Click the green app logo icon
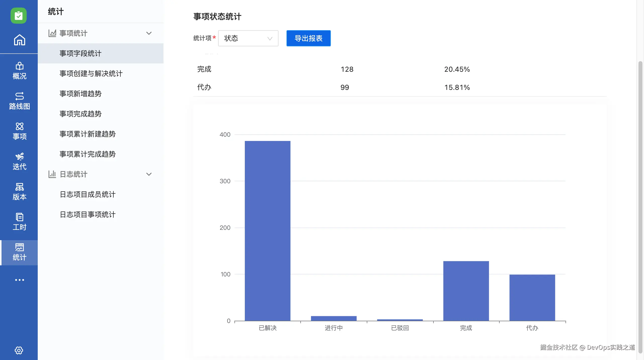The width and height of the screenshot is (644, 360). click(19, 16)
